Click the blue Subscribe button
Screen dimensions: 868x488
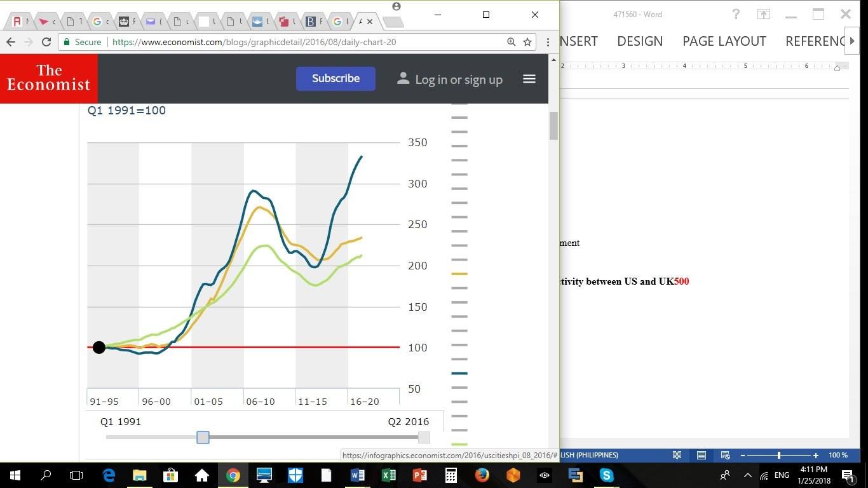pyautogui.click(x=336, y=79)
